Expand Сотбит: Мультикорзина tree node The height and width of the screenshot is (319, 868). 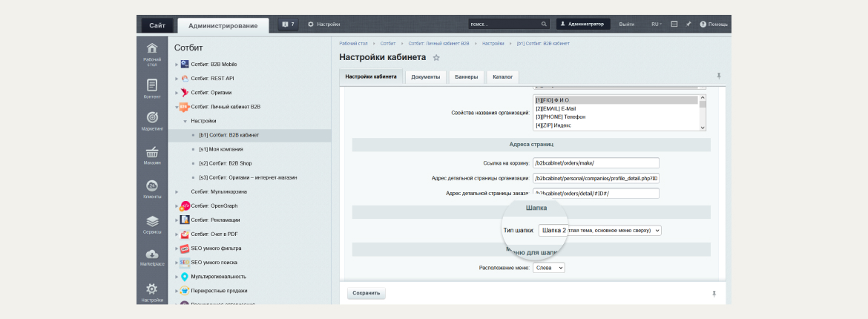tap(177, 191)
